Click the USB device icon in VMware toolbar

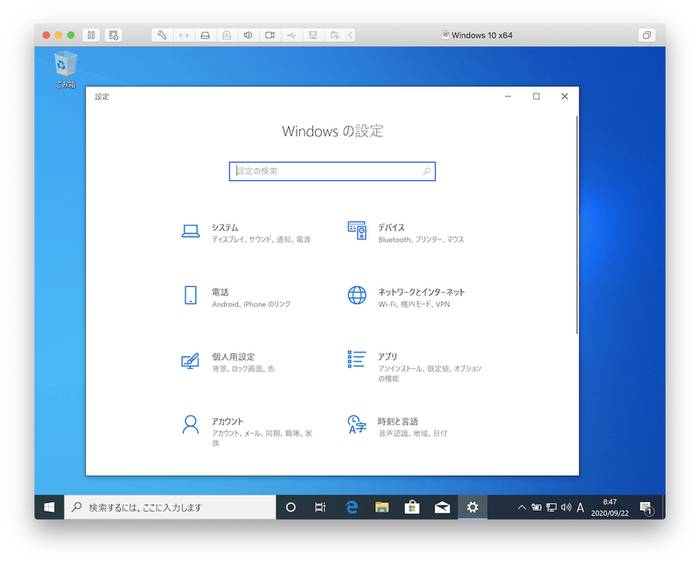291,35
